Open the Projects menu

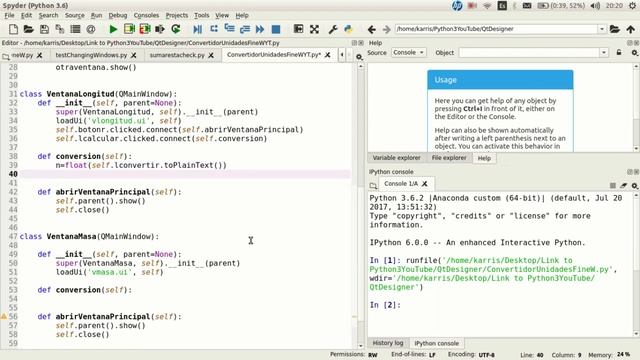[x=177, y=16]
